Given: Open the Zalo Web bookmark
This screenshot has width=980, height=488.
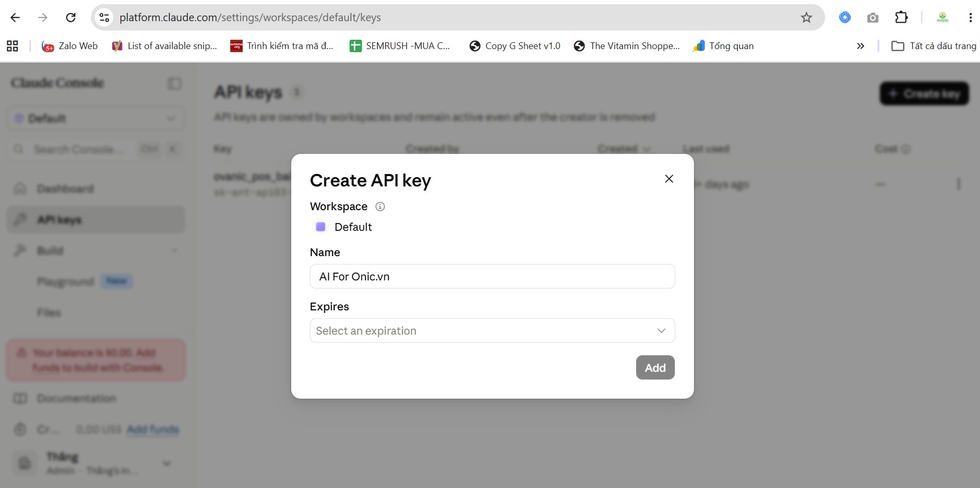Looking at the screenshot, I should [70, 46].
